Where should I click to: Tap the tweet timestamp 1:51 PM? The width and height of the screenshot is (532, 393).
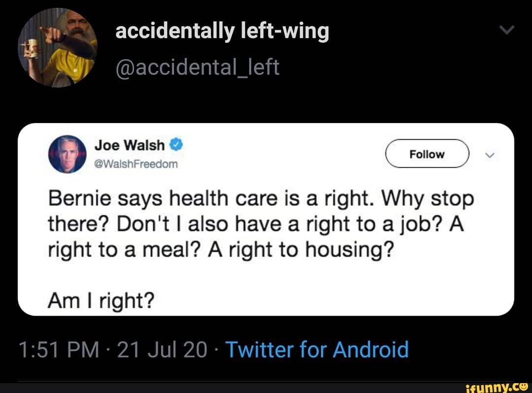click(x=57, y=349)
